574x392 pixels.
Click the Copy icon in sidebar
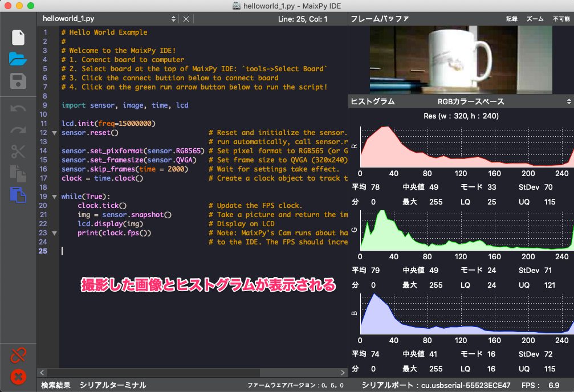[18, 173]
